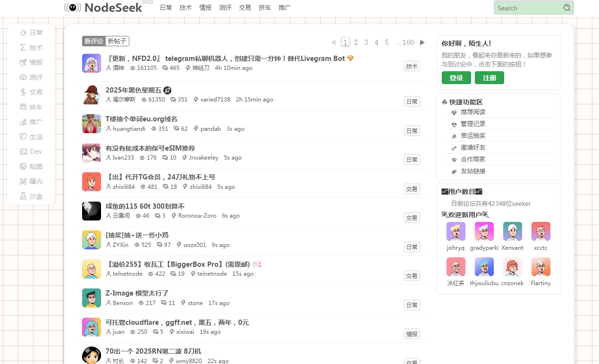Click the 交易 dollar icon in sidebar
Viewport: 599px width, 364px height.
(x=23, y=92)
